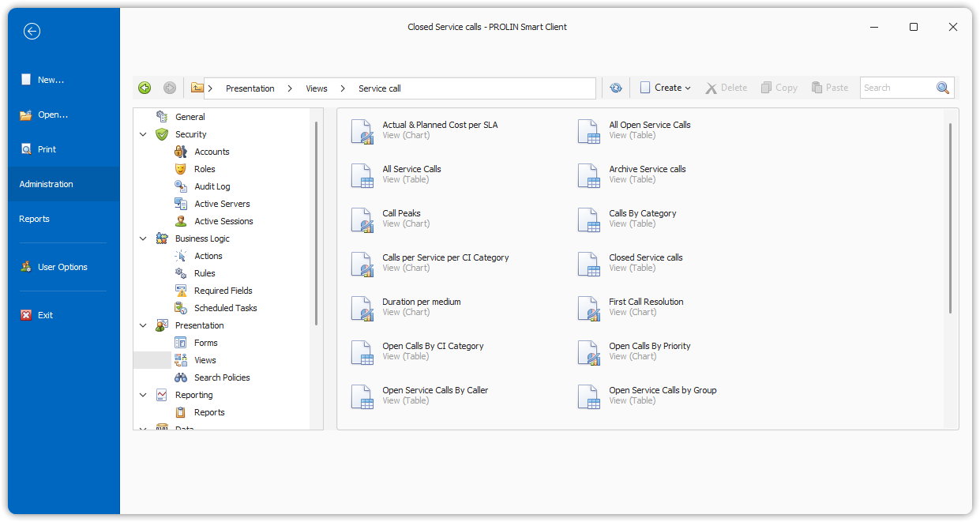The width and height of the screenshot is (980, 522).
Task: Click the search magnifier icon
Action: point(943,88)
